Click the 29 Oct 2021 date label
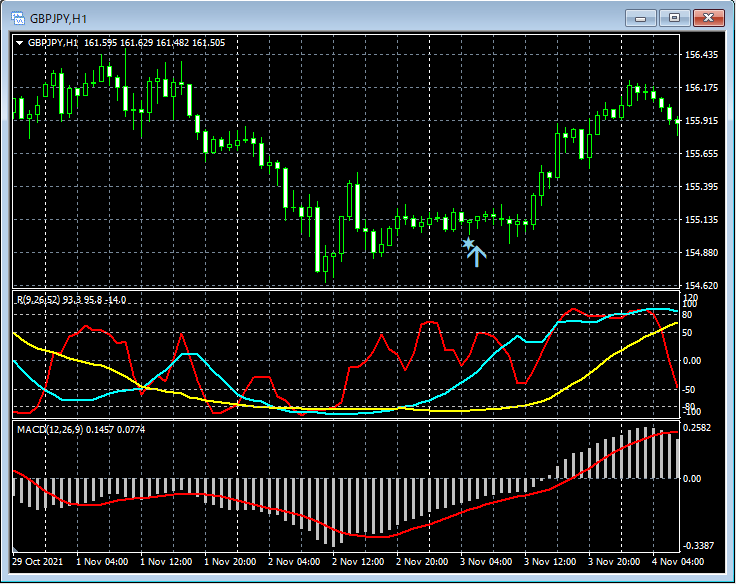 (38, 562)
